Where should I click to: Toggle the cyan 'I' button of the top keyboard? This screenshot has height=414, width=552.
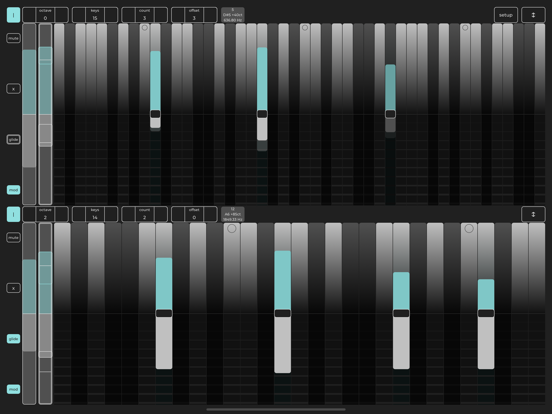coord(13,15)
